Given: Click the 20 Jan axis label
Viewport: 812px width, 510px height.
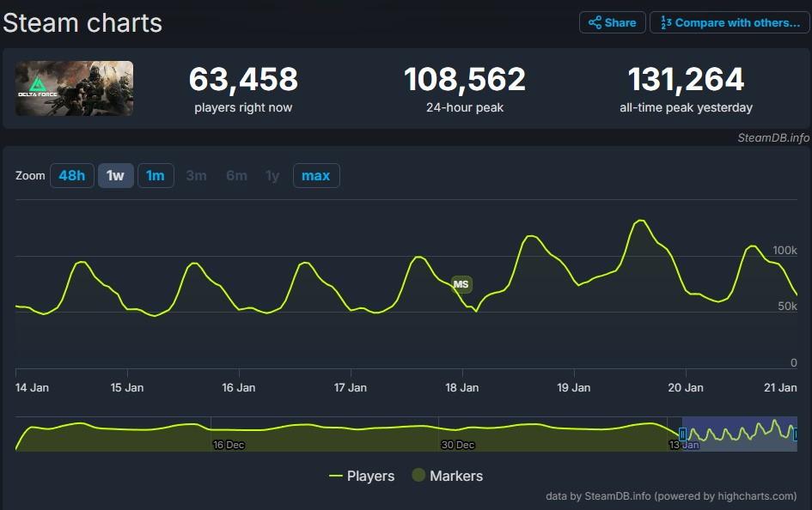Looking at the screenshot, I should [x=686, y=387].
